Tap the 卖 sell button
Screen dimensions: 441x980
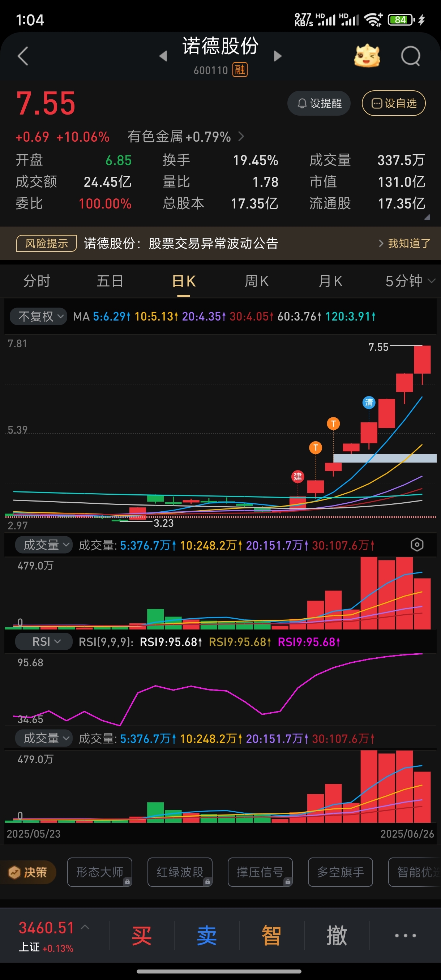207,936
